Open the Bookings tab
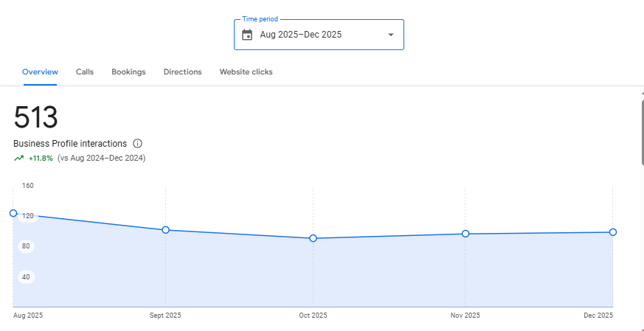 128,72
